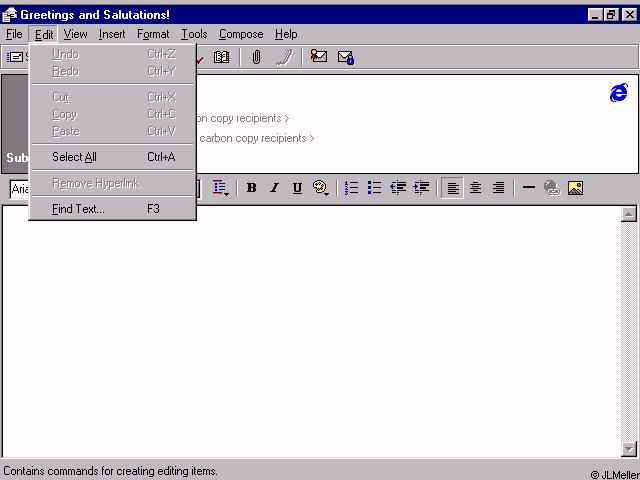Screen dimensions: 640x480
Task: Click the digitally sign message icon
Action: [318, 56]
